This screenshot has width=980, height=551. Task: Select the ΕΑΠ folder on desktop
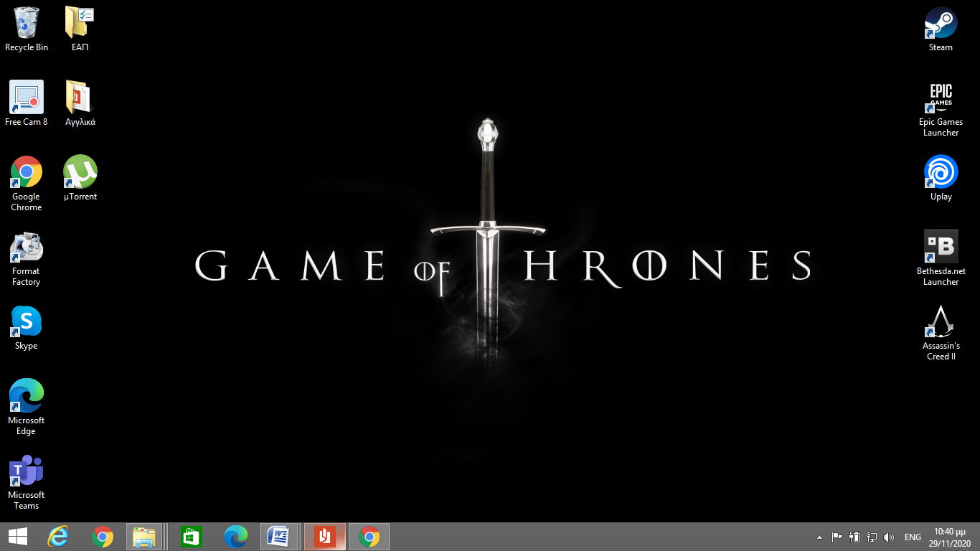[80, 24]
